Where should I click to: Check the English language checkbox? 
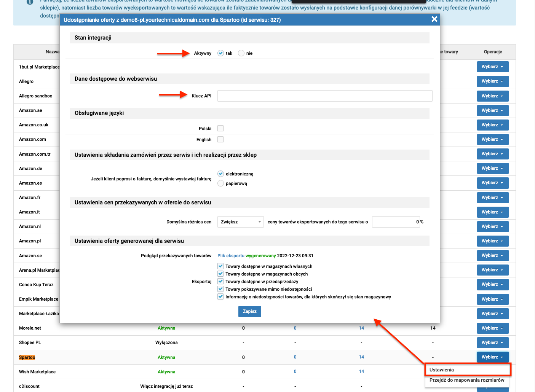[x=220, y=139]
